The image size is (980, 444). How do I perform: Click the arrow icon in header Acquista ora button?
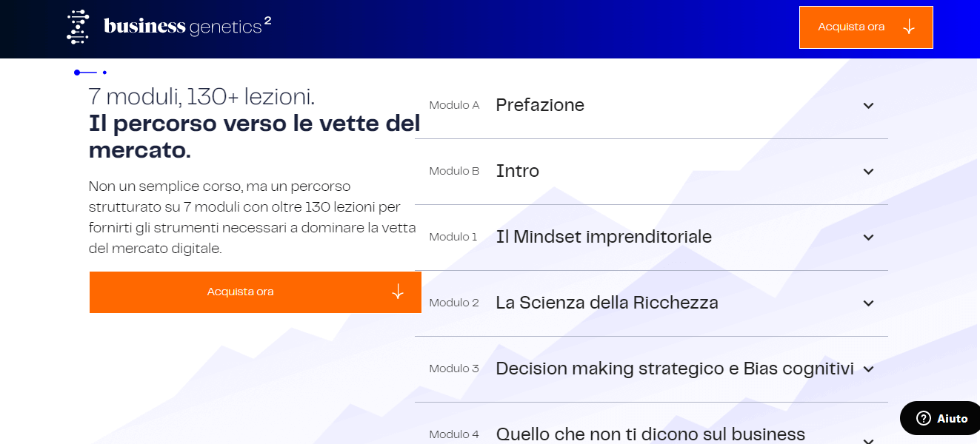point(909,27)
